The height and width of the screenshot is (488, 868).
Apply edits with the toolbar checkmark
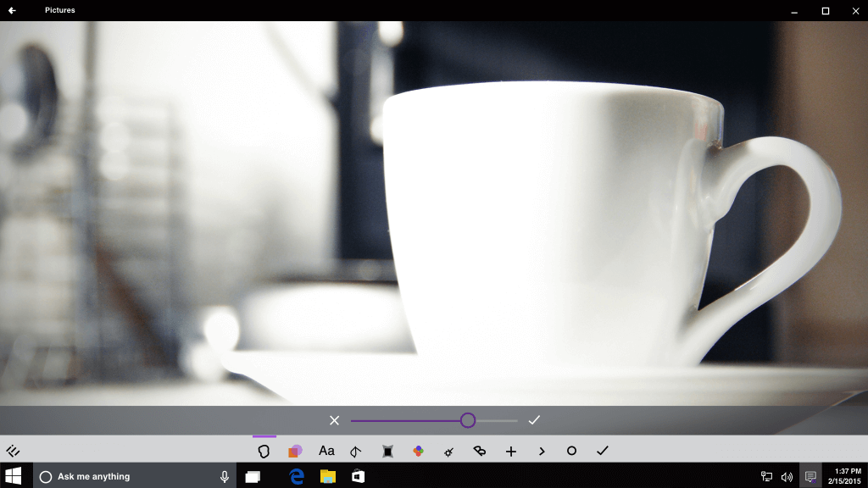(603, 451)
